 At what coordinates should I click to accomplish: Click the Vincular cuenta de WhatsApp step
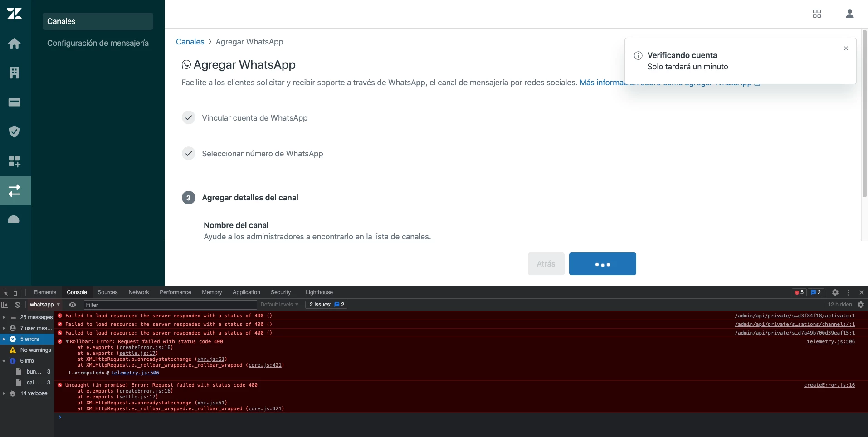pos(255,118)
